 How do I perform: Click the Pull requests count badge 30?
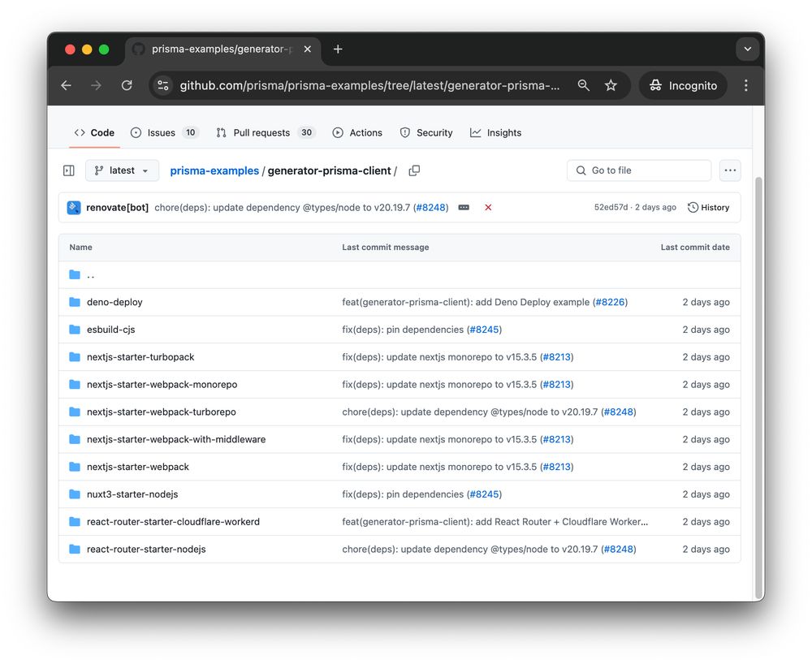click(307, 133)
